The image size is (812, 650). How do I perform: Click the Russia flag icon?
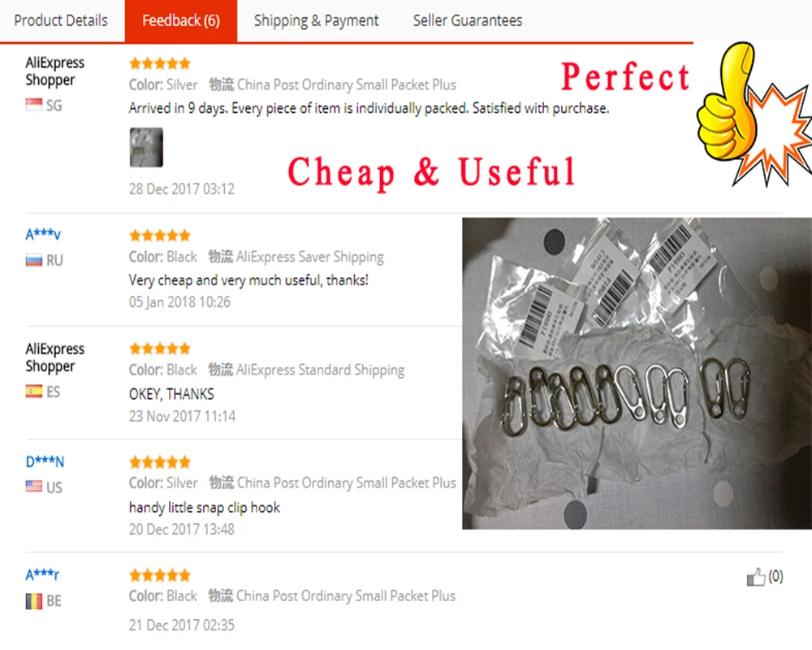point(33,260)
